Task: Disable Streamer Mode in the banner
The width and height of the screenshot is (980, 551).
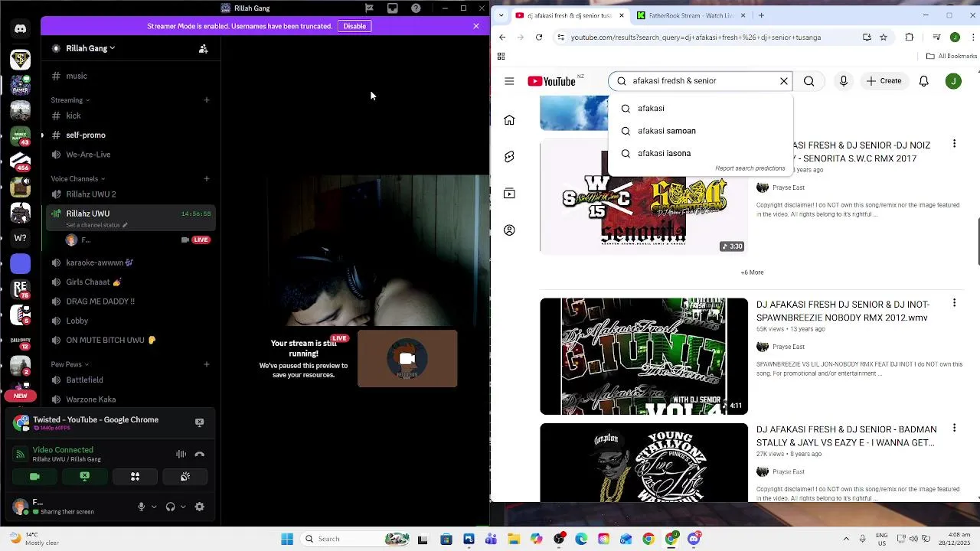Action: pos(354,26)
